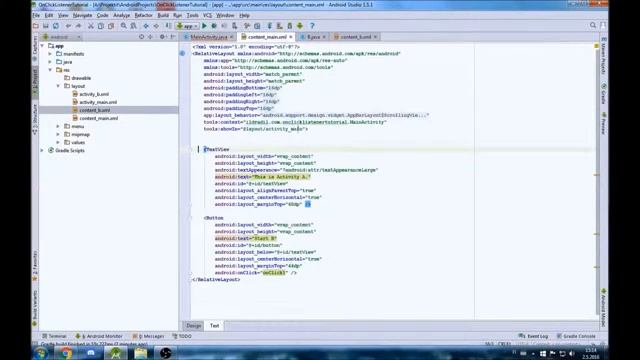The image size is (640, 360).
Task: Open the Messages tool window
Action: tap(148, 336)
